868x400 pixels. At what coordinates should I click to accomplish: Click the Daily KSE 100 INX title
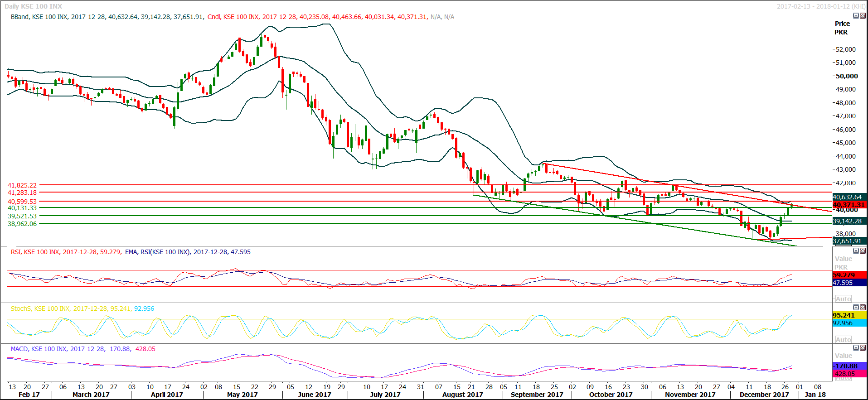34,6
